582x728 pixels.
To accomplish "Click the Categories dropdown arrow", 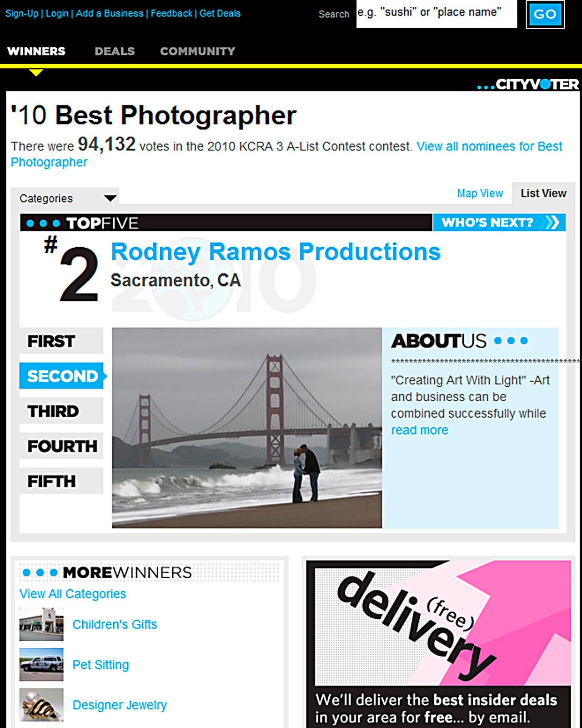I will 110,198.
